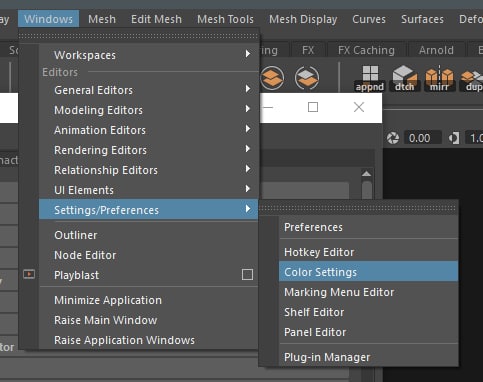This screenshot has height=382, width=483.
Task: Switch to the Arnold shelf tab
Action: pyautogui.click(x=436, y=50)
